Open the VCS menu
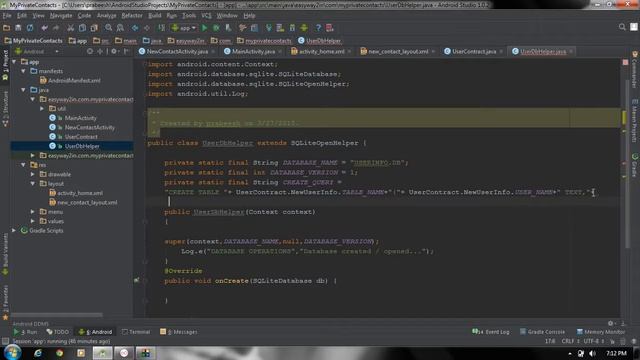 (206, 16)
